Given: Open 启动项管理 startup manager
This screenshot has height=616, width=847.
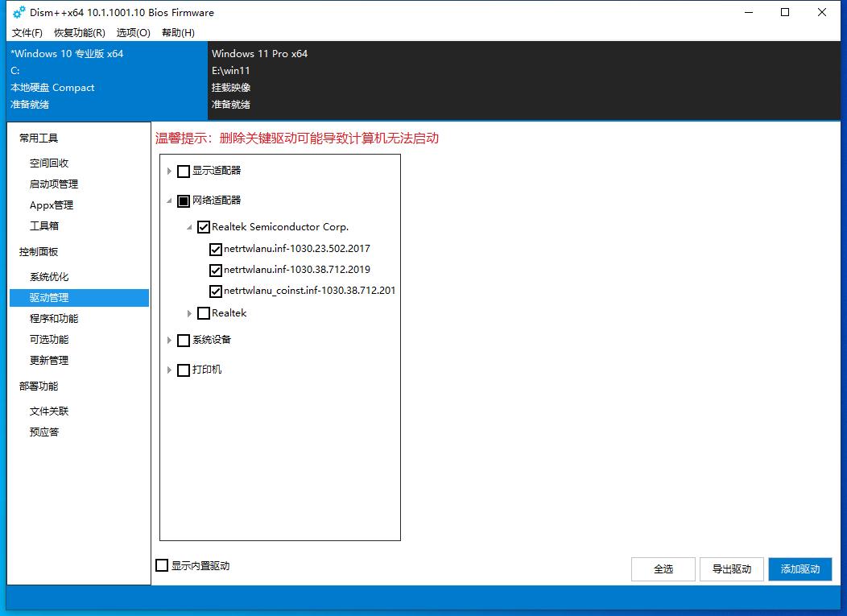Looking at the screenshot, I should tap(56, 184).
